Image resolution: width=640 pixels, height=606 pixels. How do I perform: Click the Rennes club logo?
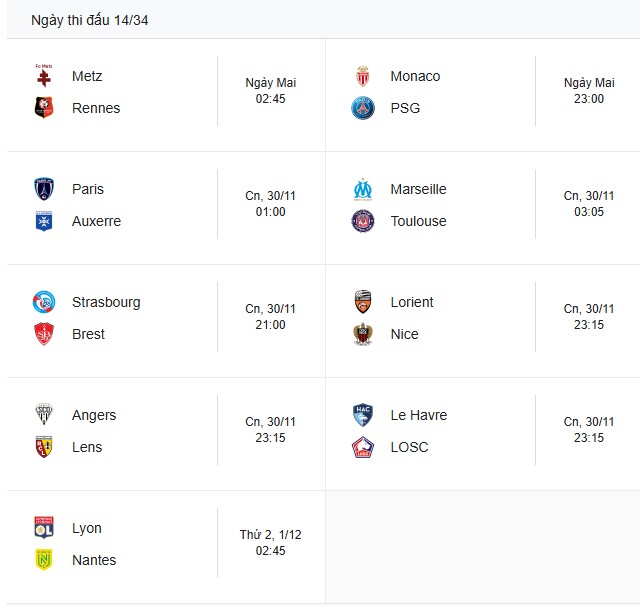tap(43, 108)
